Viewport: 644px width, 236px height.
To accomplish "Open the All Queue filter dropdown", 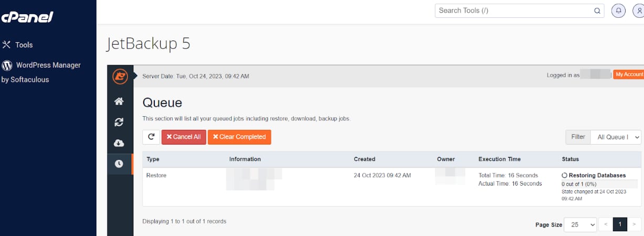I will [616, 137].
